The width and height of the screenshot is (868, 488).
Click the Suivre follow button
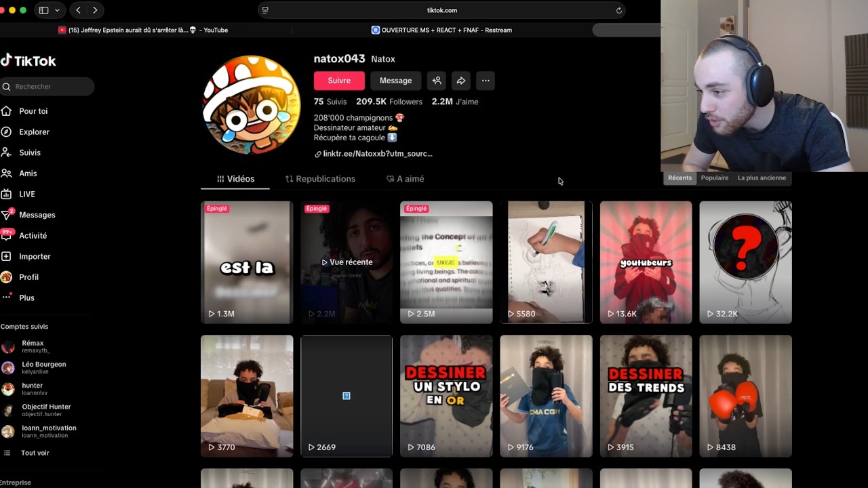[339, 81]
